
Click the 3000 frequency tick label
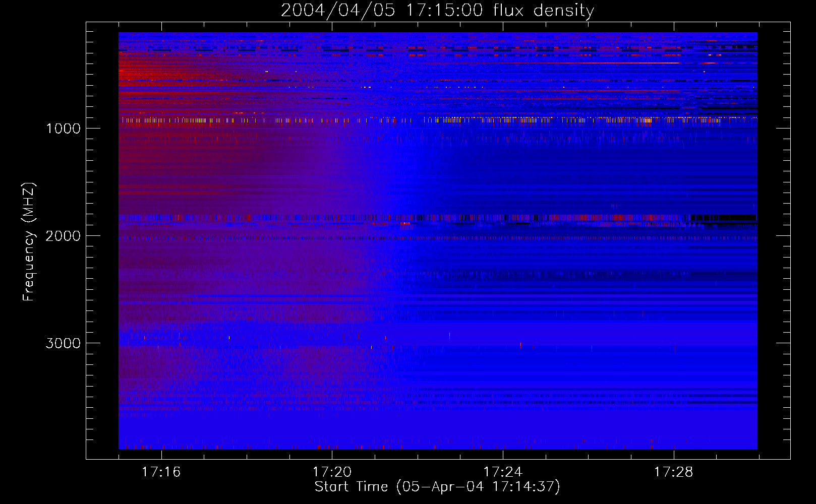click(x=63, y=343)
